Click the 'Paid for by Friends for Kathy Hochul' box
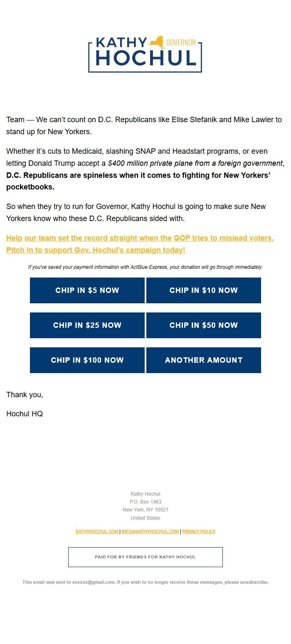Screen dimensions: 291x644 [x=145, y=557]
